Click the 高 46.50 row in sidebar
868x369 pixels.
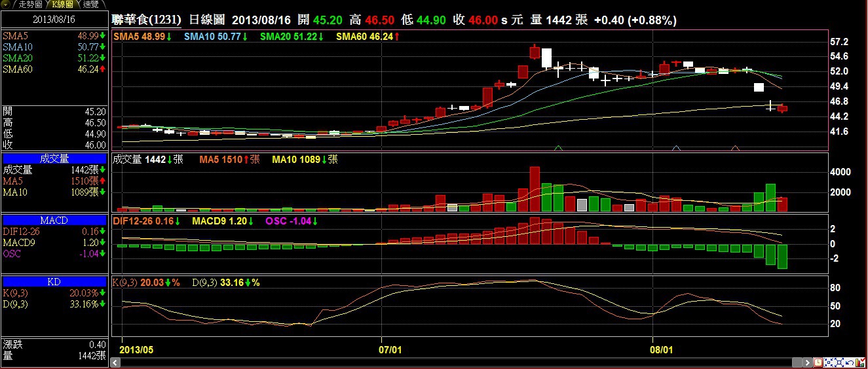point(54,122)
